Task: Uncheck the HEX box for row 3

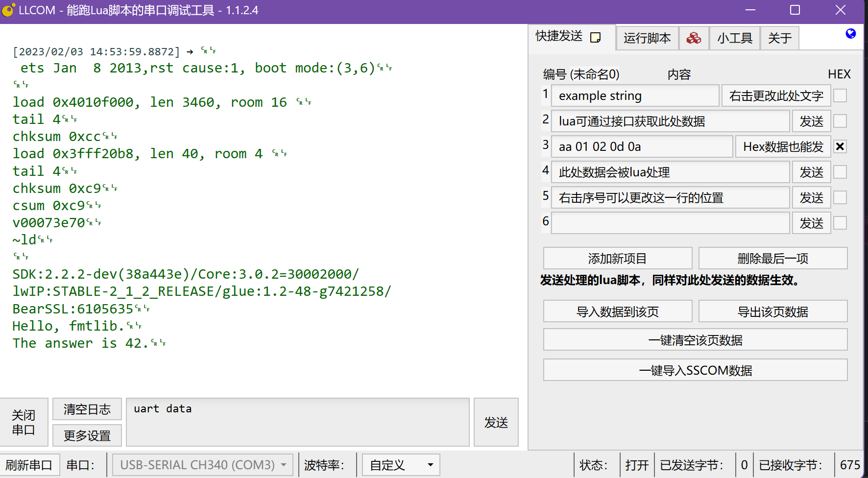Action: click(x=840, y=147)
